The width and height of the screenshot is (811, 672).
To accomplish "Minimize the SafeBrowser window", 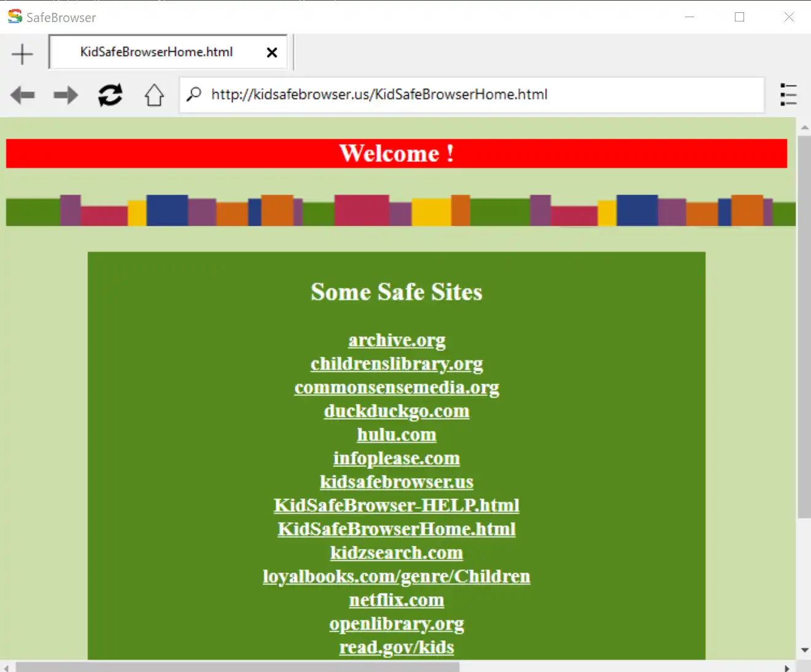I will [x=689, y=17].
